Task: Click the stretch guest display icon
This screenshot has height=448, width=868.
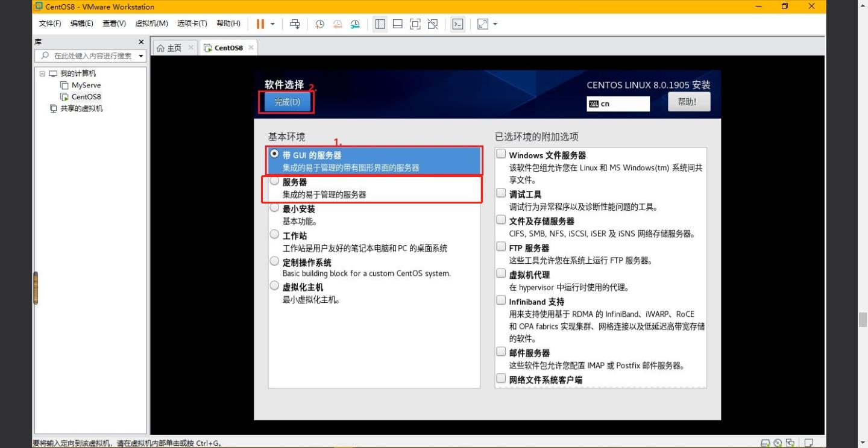Action: [x=483, y=24]
